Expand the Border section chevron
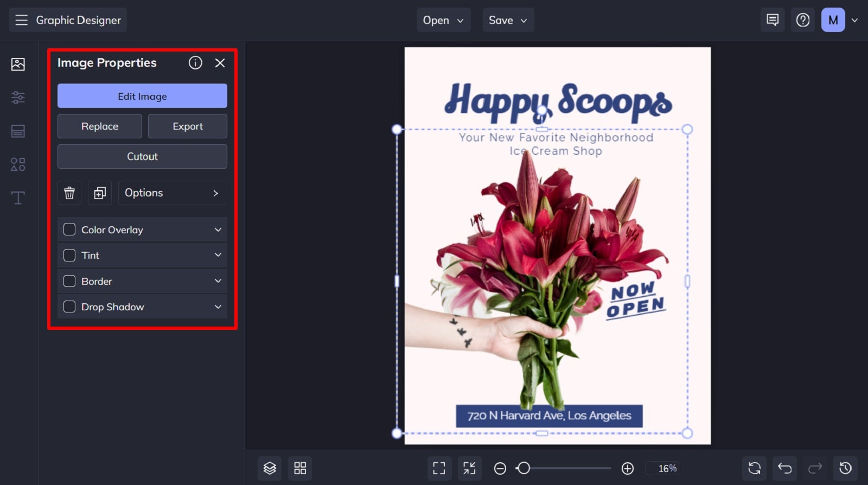The width and height of the screenshot is (868, 485). click(218, 281)
